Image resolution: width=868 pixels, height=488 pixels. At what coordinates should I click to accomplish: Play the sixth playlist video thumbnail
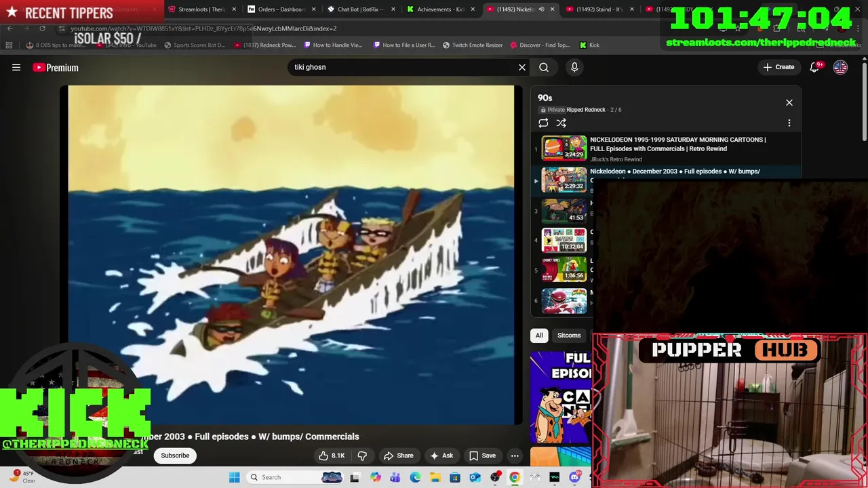tap(564, 301)
